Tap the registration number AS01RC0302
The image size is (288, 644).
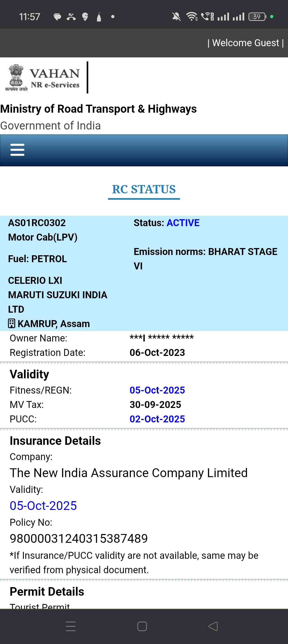tap(37, 223)
